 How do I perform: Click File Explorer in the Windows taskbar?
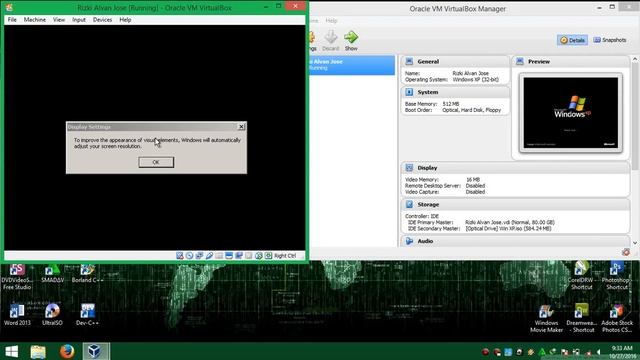[x=38, y=351]
